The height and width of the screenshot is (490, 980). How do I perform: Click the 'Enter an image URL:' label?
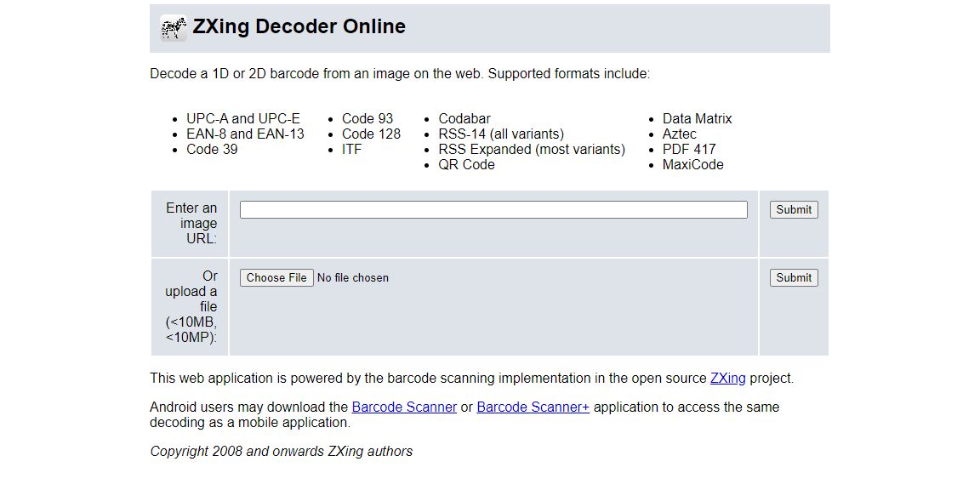tap(191, 223)
